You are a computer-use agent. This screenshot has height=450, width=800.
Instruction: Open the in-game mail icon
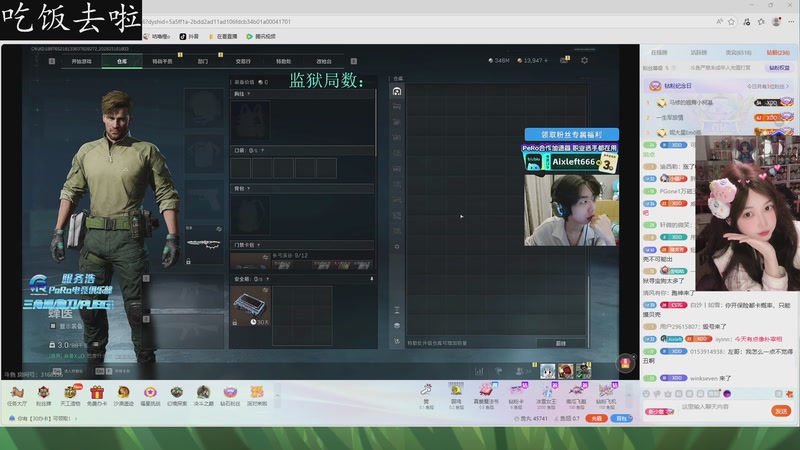pos(564,60)
